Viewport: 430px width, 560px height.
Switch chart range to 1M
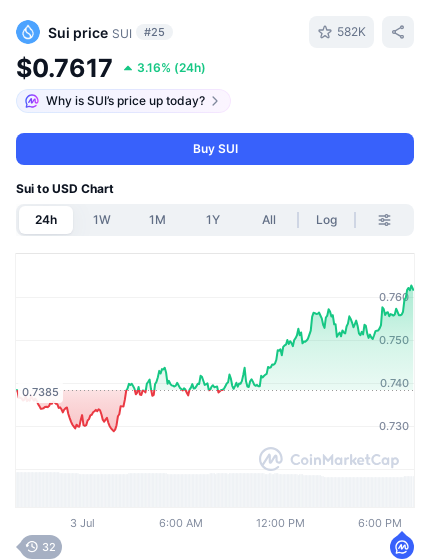click(157, 220)
